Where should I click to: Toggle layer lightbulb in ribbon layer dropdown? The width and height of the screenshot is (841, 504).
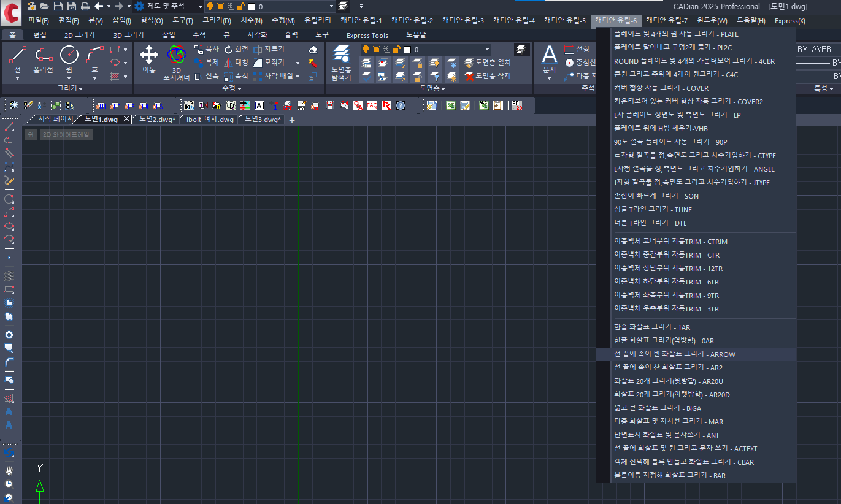[366, 50]
